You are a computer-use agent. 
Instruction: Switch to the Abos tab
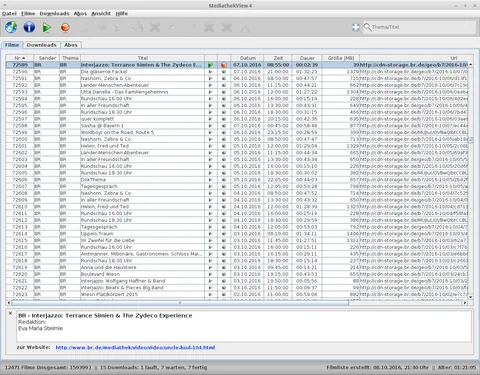(71, 45)
